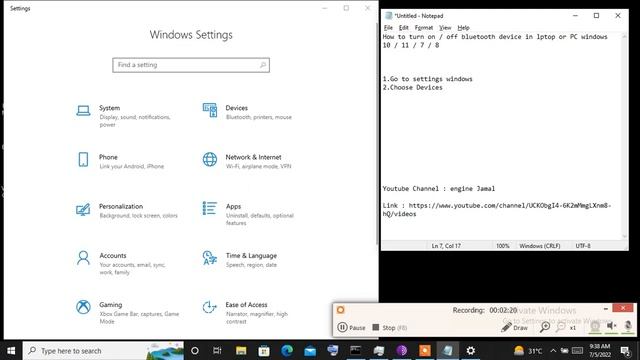This screenshot has height=360, width=640.
Task: Open the Devices link text label
Action: coord(236,108)
